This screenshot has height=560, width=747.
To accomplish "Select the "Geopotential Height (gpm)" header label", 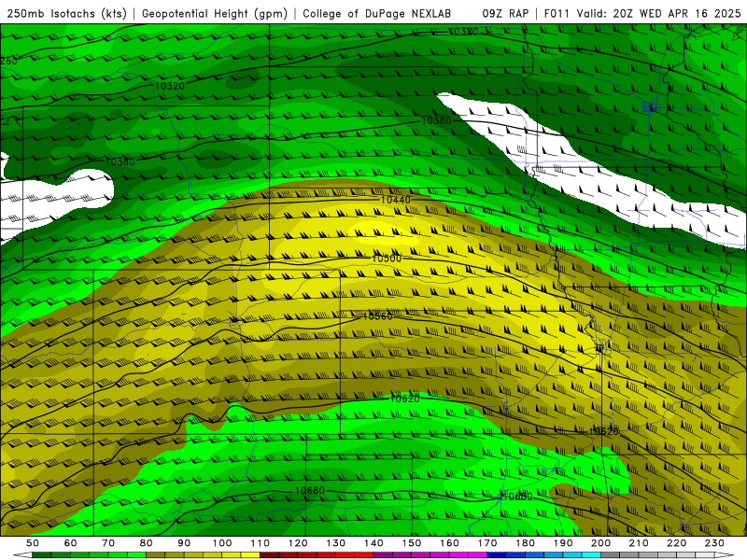I will (x=215, y=14).
